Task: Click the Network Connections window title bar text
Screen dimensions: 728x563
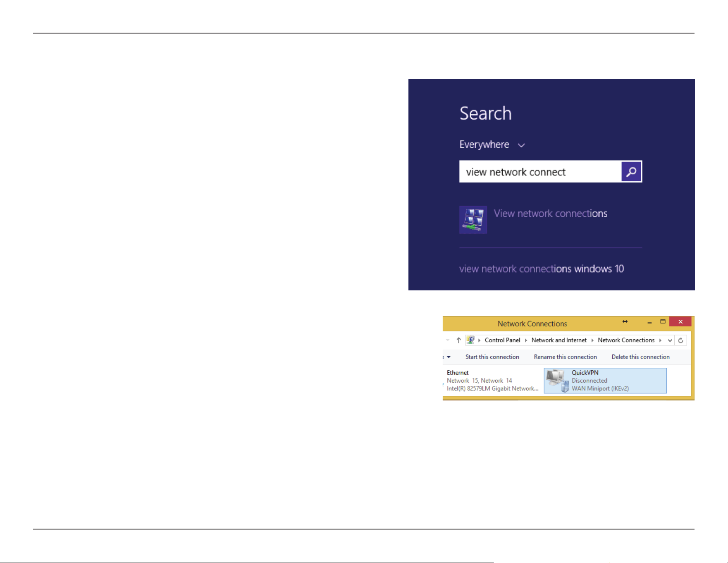Action: pos(532,324)
